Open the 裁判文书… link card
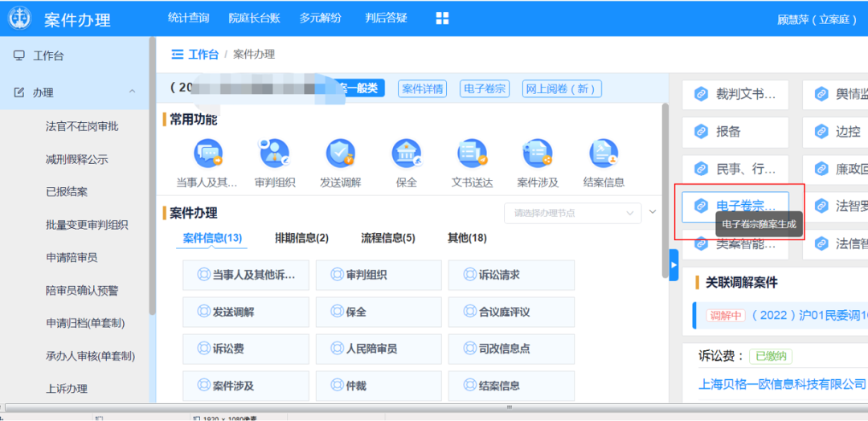The width and height of the screenshot is (868, 421). click(x=735, y=94)
